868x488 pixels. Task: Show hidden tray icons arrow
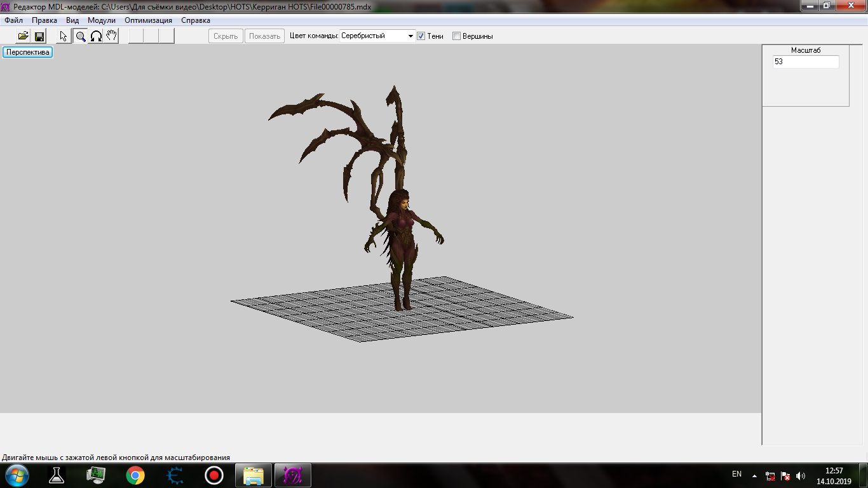[x=754, y=475]
